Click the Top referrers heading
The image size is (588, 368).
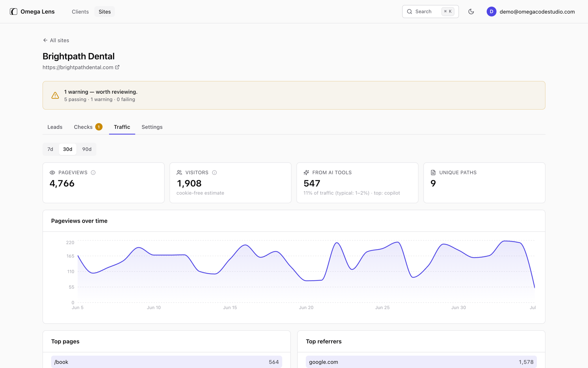(x=324, y=342)
